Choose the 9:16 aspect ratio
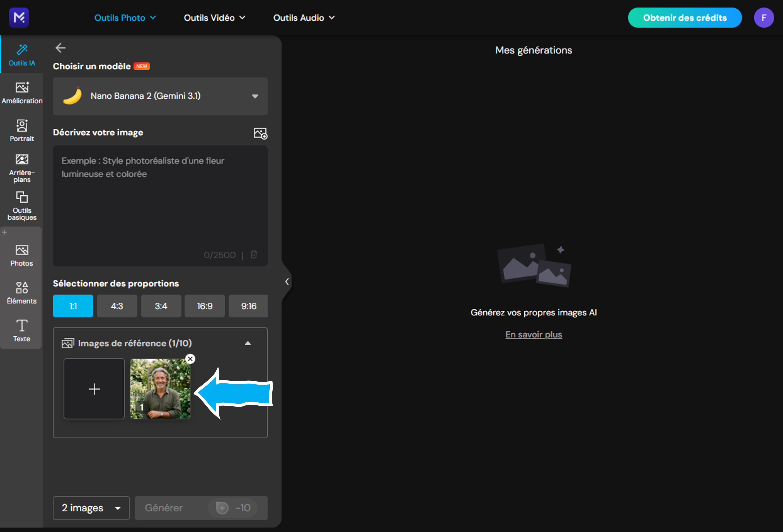This screenshot has height=532, width=783. coord(248,306)
